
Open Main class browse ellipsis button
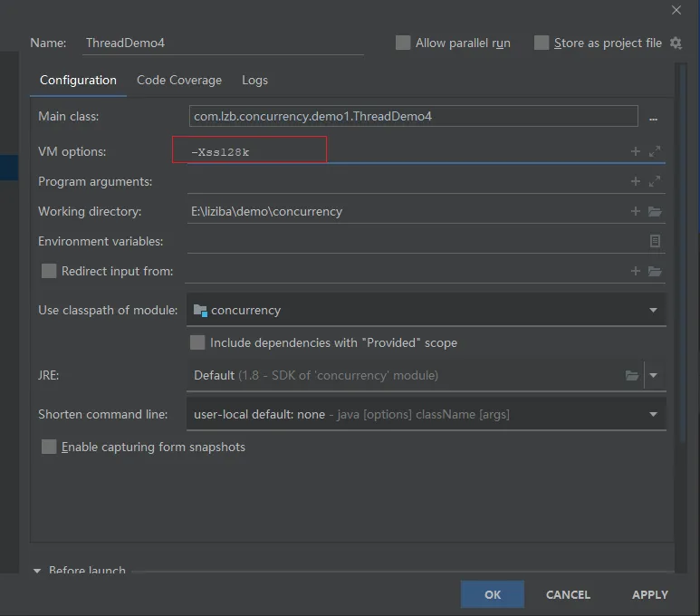pyautogui.click(x=653, y=117)
